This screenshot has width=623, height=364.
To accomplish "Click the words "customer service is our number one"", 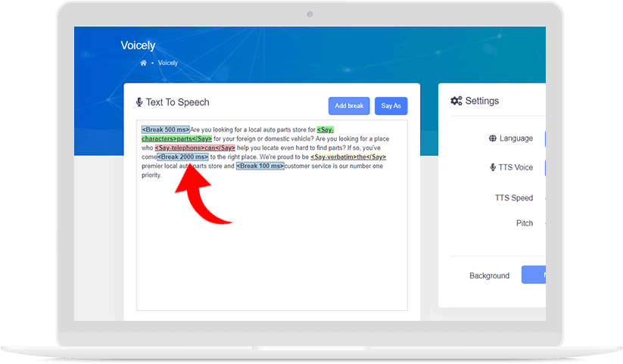I will [x=334, y=166].
